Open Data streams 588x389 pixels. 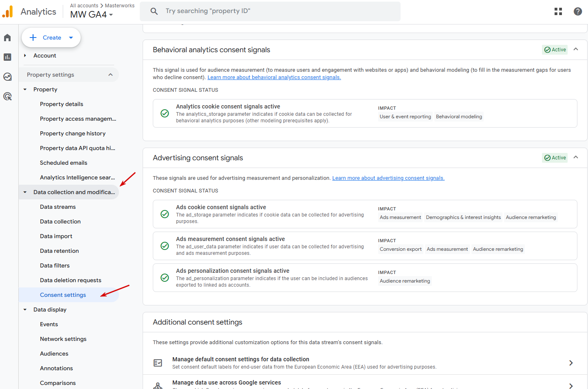pyautogui.click(x=58, y=207)
